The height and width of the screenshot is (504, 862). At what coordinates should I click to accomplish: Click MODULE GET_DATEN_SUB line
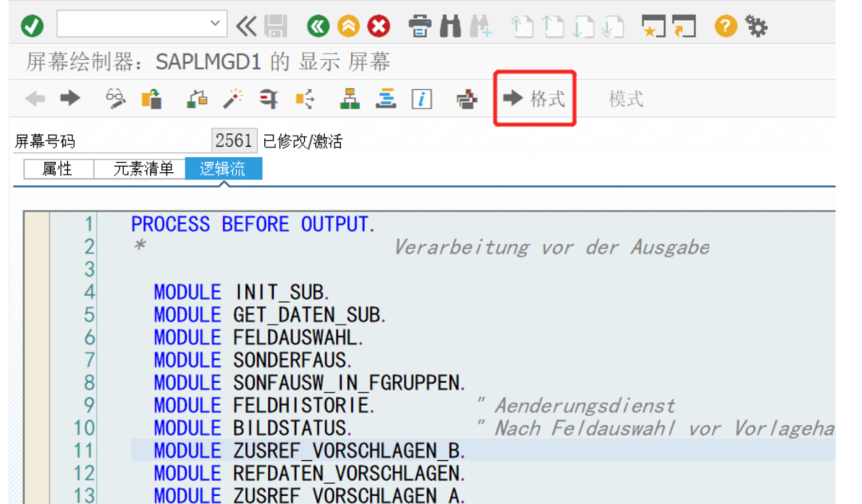point(270,314)
